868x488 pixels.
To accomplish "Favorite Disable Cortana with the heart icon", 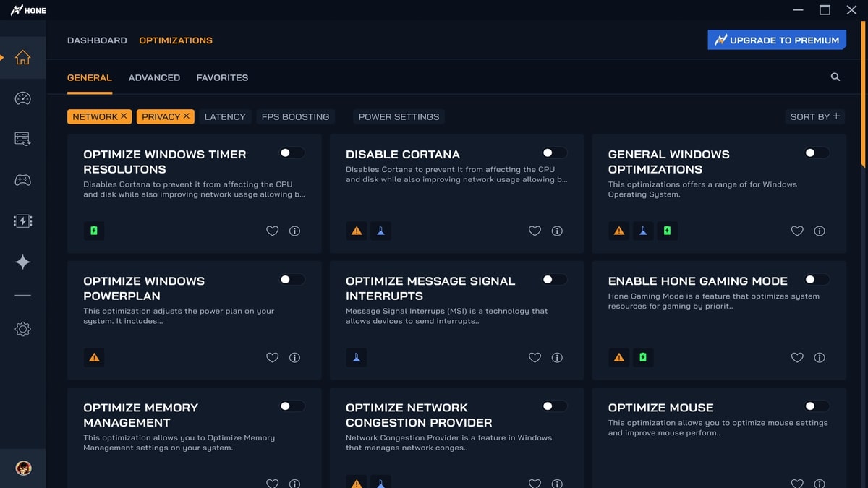I will point(535,231).
